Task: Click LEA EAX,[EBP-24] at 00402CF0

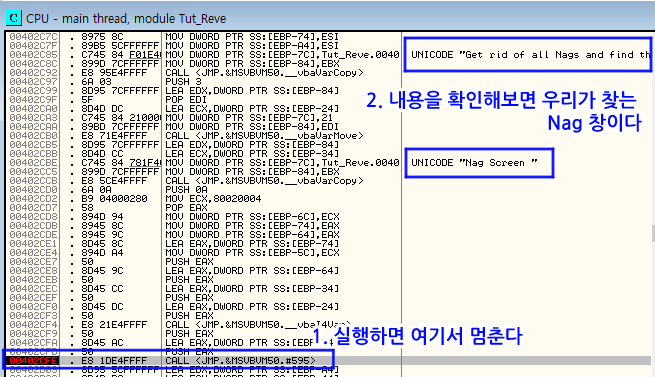Action: pos(252,306)
